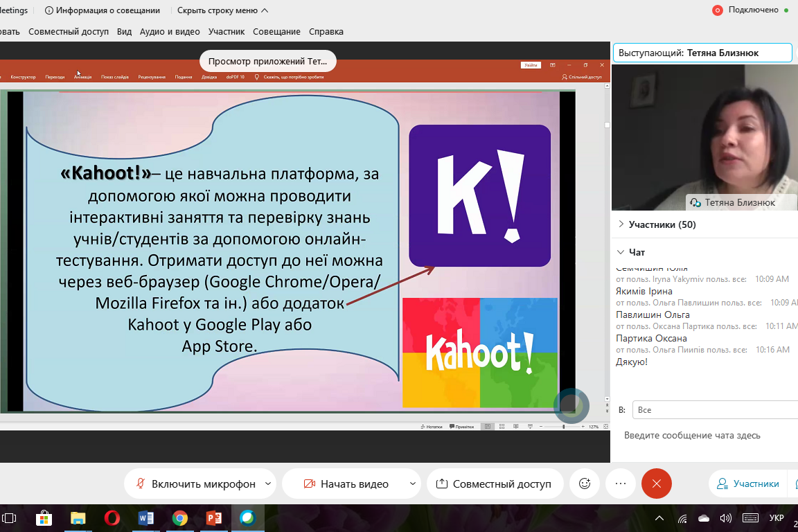This screenshot has width=798, height=532.
Task: Click the volume icon in system tray
Action: 726,518
